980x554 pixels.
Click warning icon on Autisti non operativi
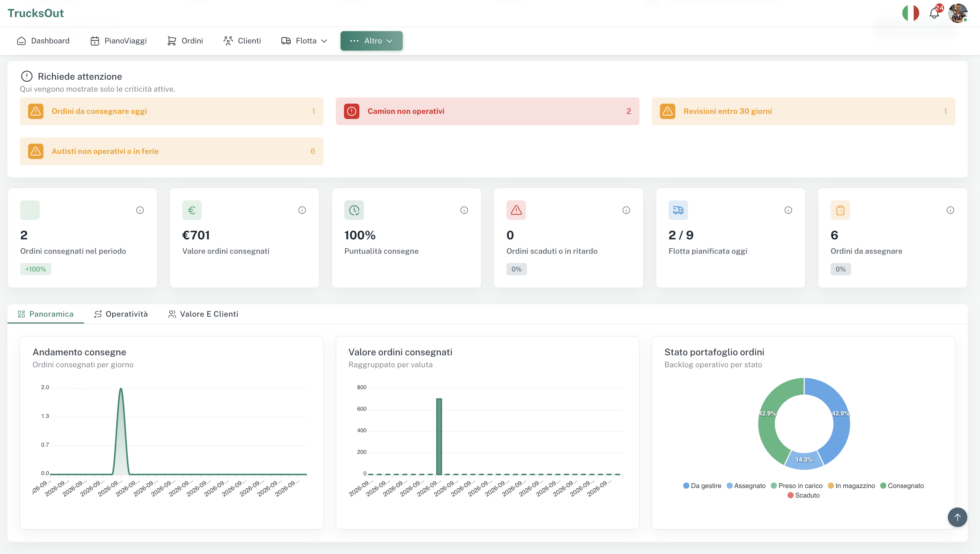click(36, 151)
